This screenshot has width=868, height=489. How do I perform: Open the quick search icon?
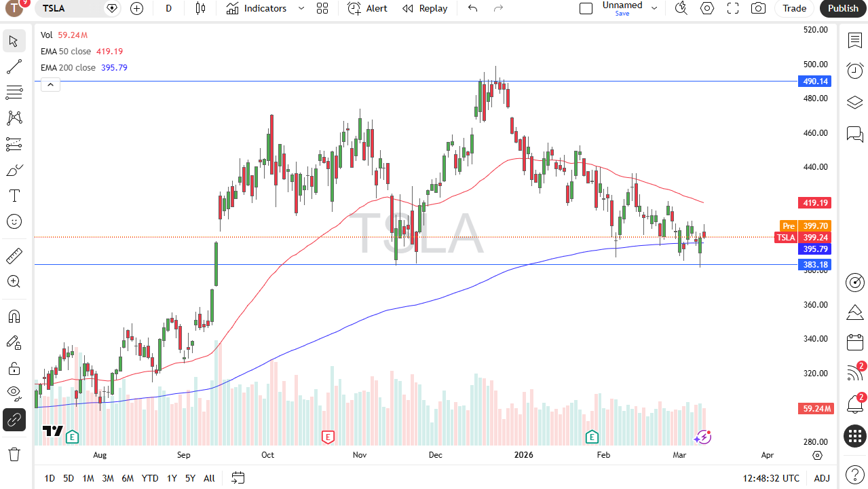[x=681, y=8]
